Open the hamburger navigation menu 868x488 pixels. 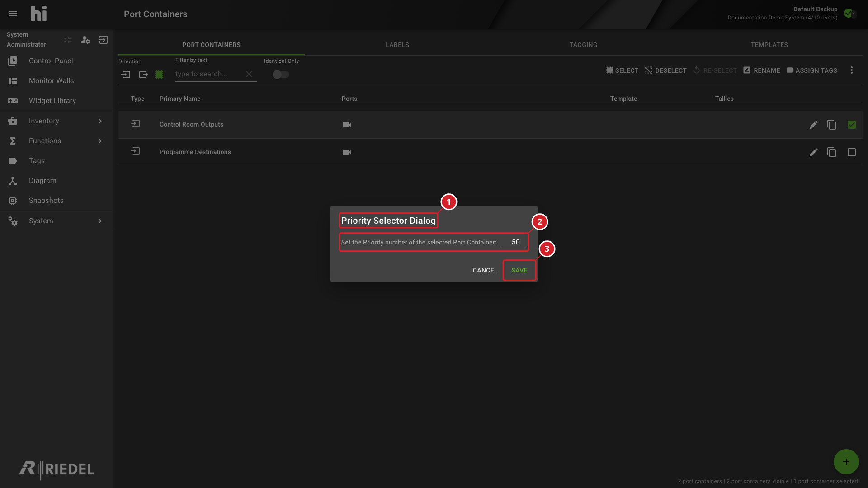[x=13, y=14]
